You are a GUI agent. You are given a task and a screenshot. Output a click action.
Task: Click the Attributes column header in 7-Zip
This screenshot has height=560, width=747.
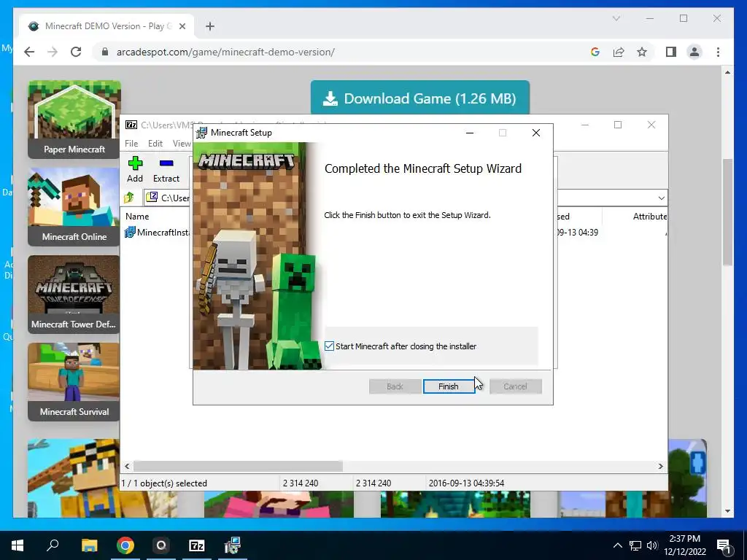click(649, 216)
